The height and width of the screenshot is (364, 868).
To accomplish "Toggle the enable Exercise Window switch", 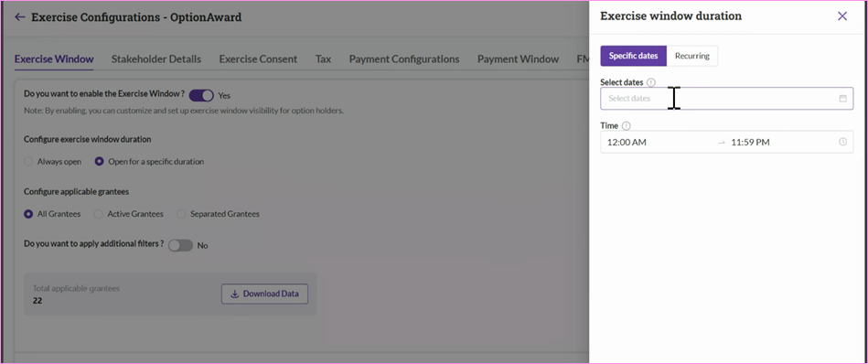I will coord(201,95).
